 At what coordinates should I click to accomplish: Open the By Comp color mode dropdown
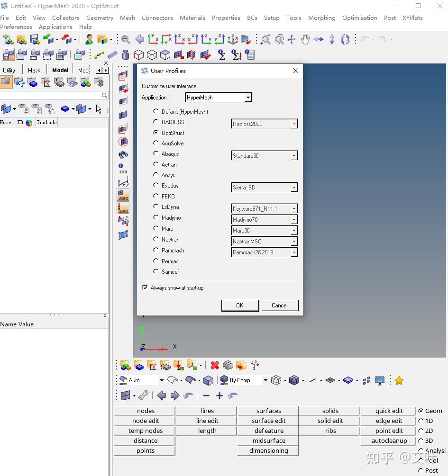265,380
